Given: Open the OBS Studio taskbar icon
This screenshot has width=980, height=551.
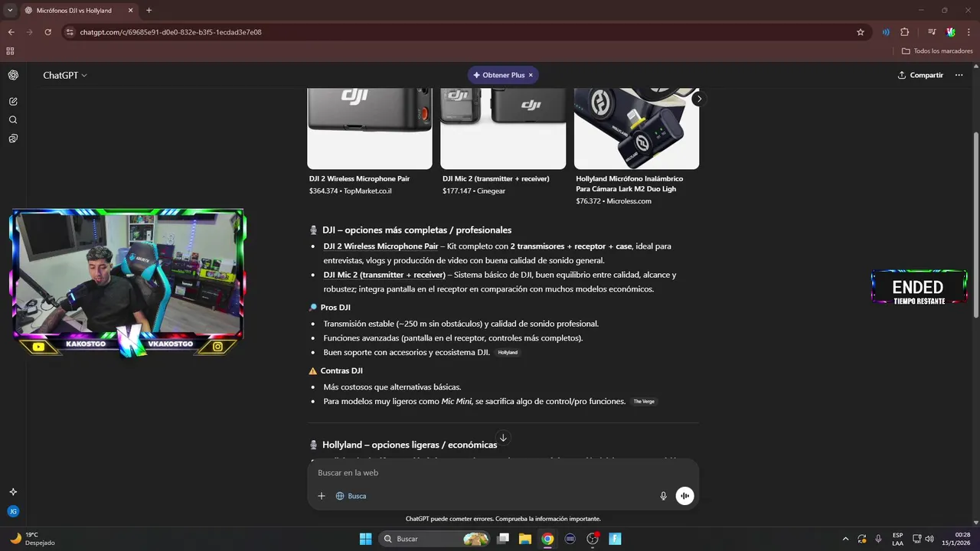Looking at the screenshot, I should click(592, 539).
